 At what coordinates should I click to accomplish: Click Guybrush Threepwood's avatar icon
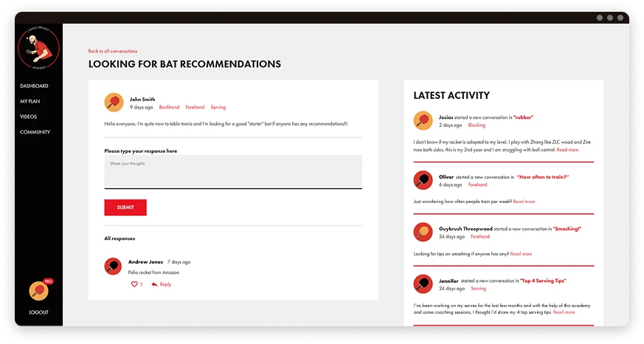tap(423, 232)
